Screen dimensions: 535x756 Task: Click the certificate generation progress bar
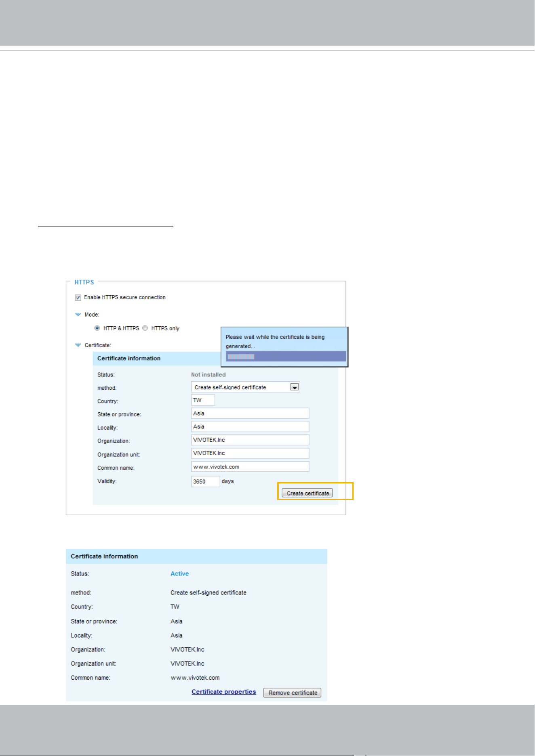[x=286, y=356]
